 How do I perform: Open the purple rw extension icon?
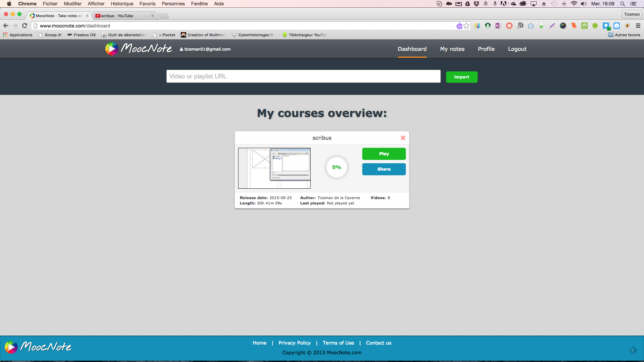(459, 26)
